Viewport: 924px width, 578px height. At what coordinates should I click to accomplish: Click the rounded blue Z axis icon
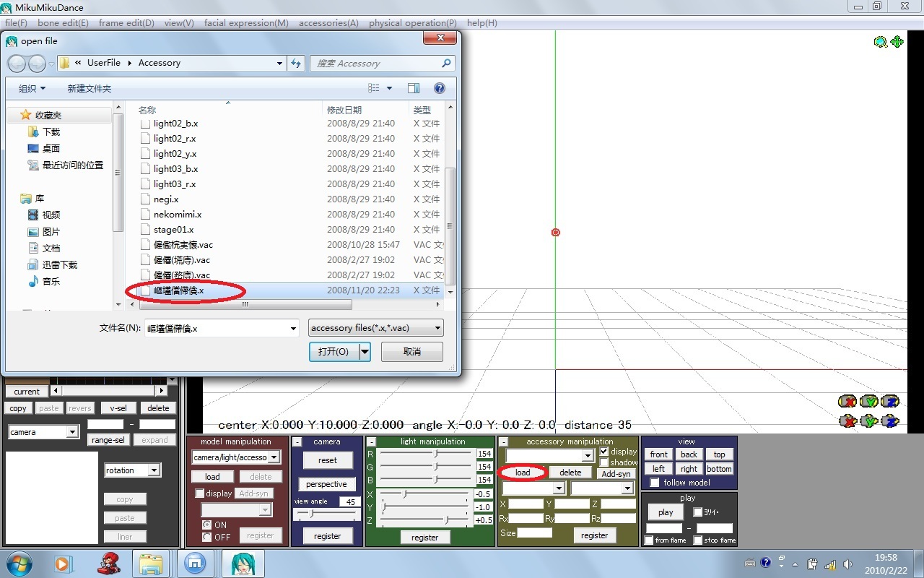point(890,402)
